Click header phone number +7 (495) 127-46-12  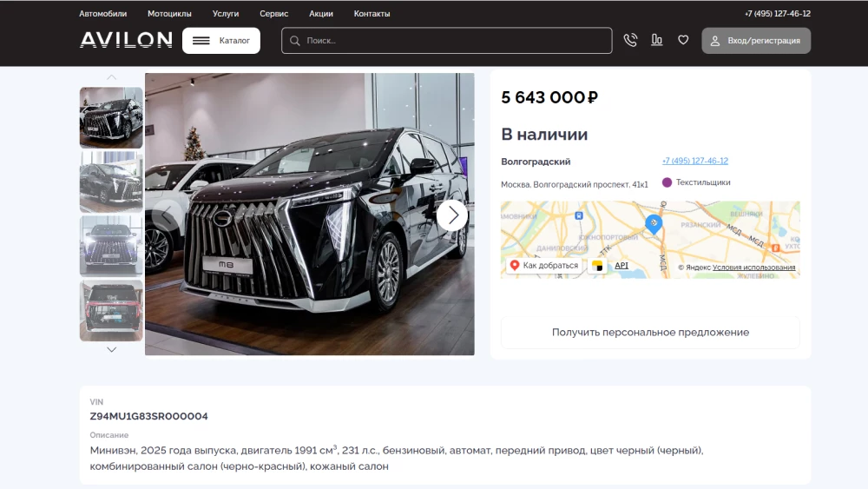(777, 14)
